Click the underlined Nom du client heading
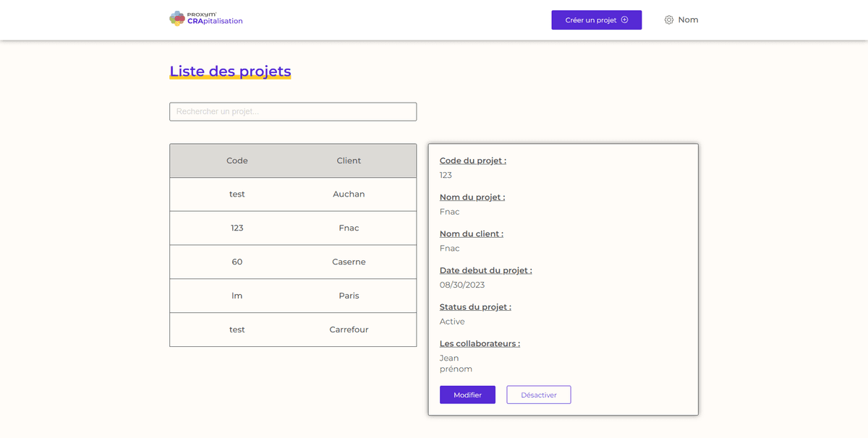 471,233
